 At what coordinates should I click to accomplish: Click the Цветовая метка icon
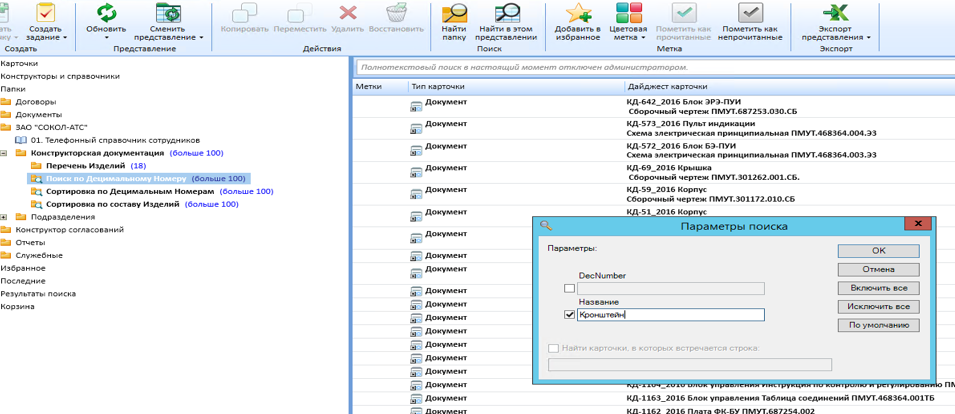628,12
